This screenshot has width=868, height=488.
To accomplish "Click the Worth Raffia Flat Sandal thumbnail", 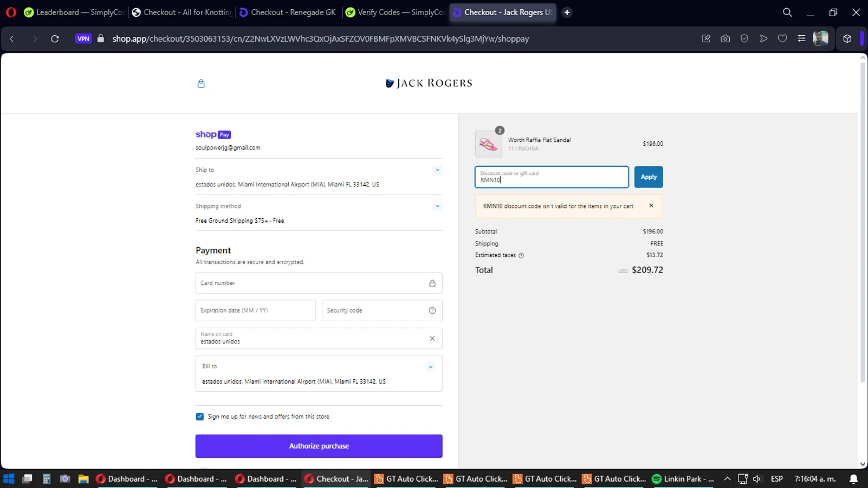I will click(488, 144).
